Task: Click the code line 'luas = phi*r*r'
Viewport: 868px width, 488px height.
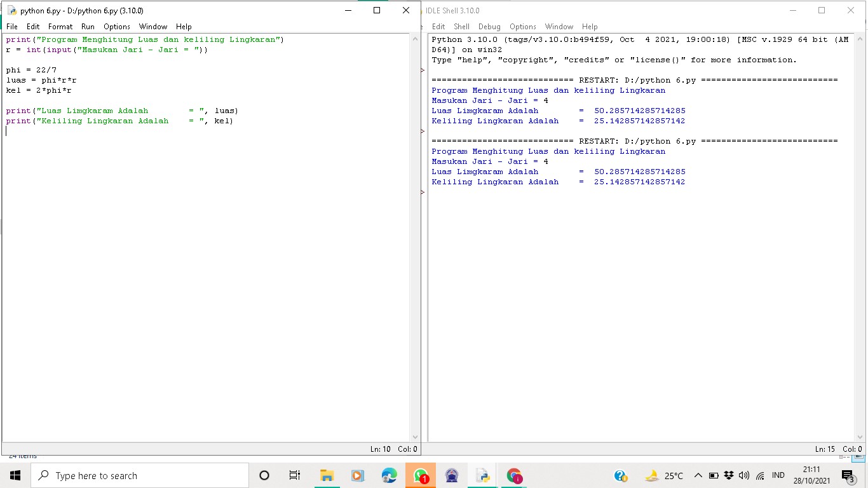Action: coord(41,80)
